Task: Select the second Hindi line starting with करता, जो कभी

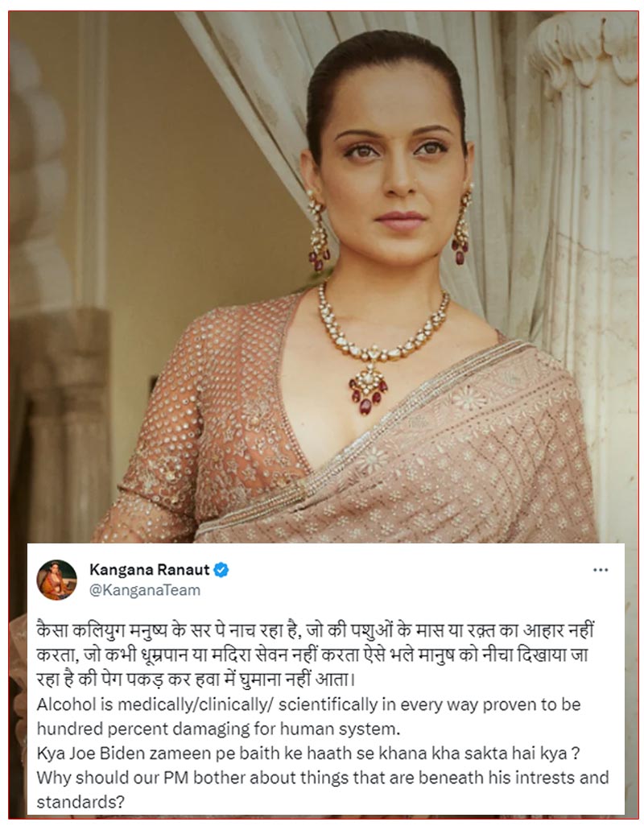Action: (312, 655)
